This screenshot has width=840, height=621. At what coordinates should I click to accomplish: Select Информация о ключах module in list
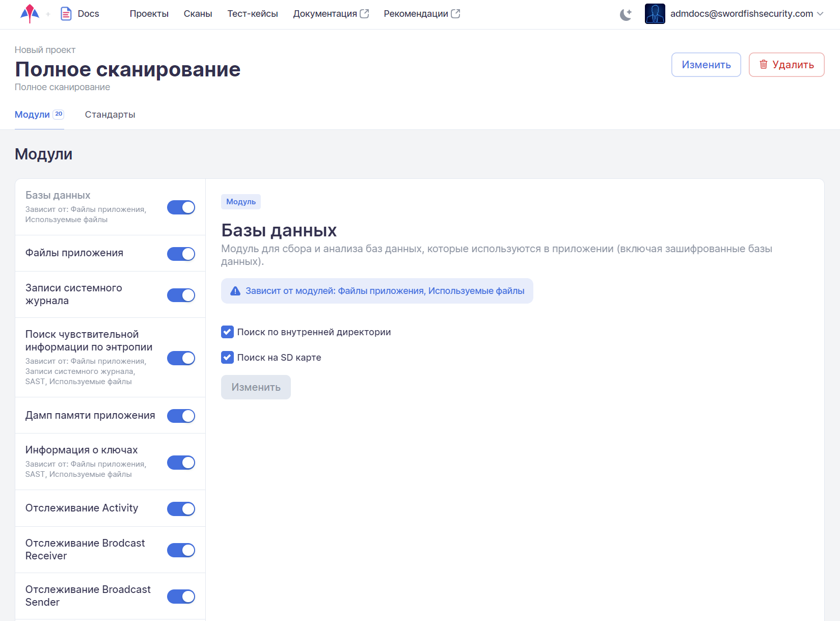[82, 450]
